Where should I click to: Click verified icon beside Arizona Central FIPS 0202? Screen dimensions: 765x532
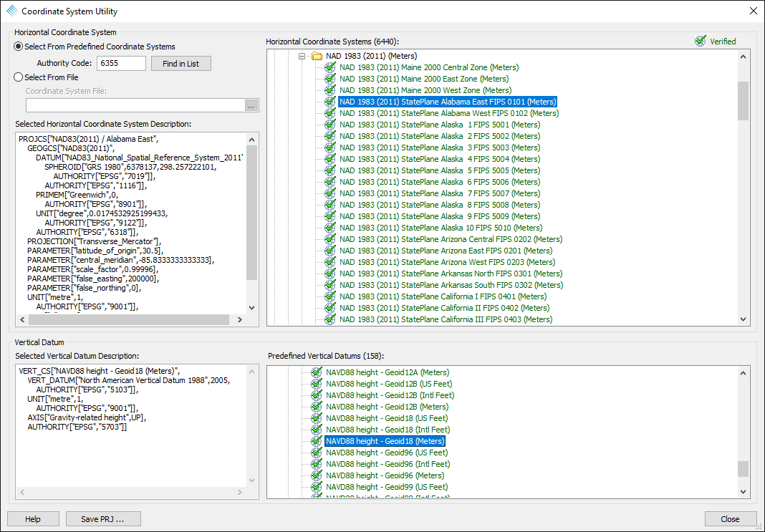tap(330, 239)
